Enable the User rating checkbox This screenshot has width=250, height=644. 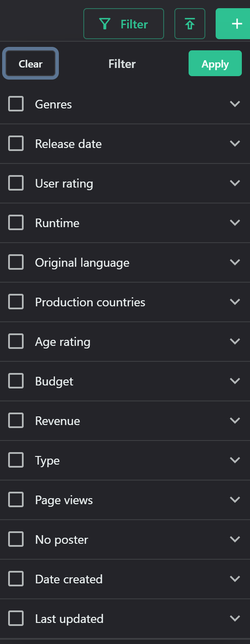click(x=16, y=183)
